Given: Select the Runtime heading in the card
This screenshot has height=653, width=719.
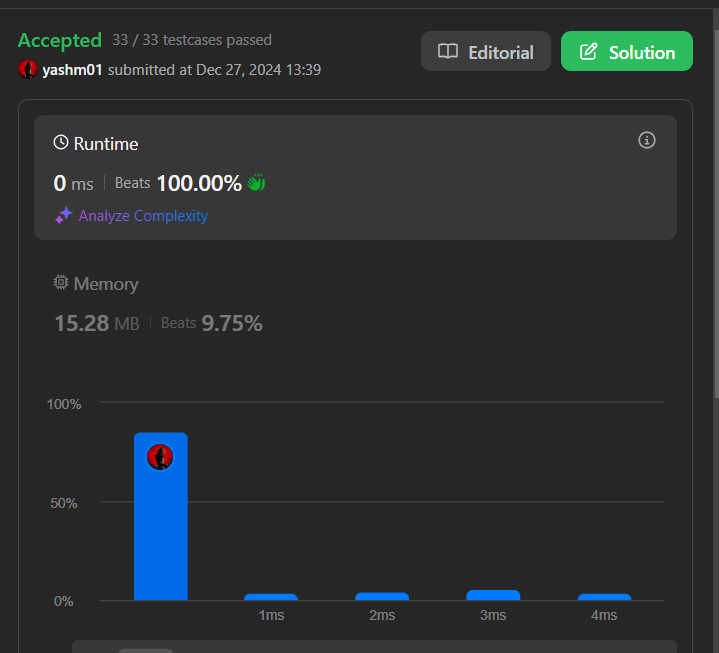Looking at the screenshot, I should (105, 144).
